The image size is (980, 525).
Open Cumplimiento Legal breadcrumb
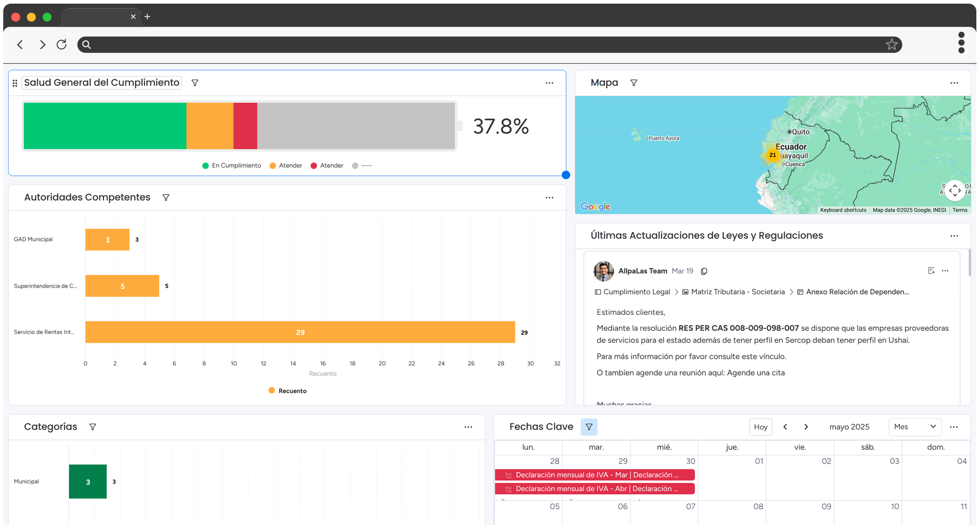tap(636, 292)
